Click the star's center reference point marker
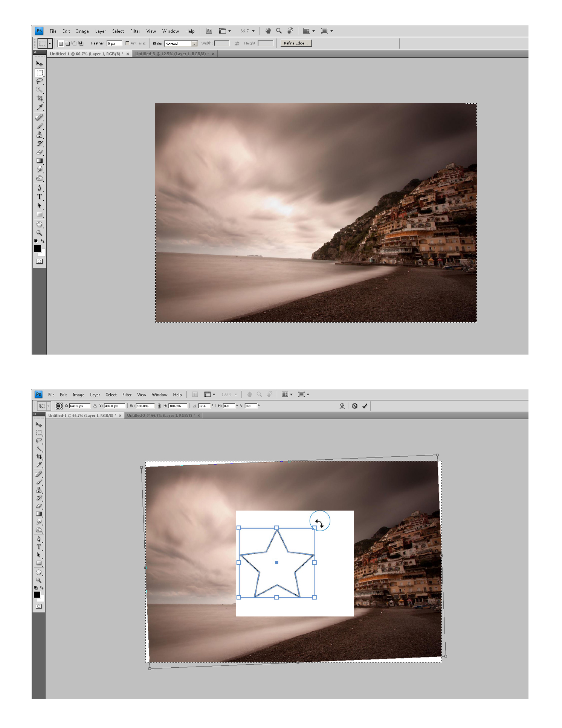Viewport: 562px width, 728px height. point(276,563)
